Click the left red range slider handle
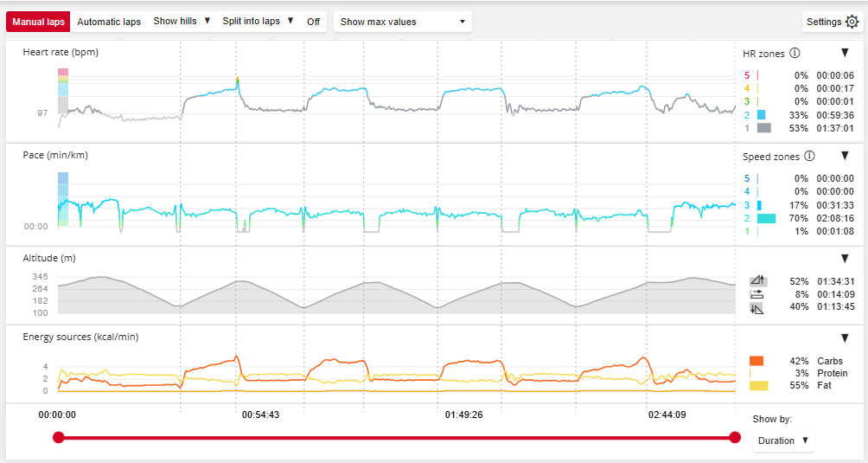The image size is (868, 463). pos(59,437)
